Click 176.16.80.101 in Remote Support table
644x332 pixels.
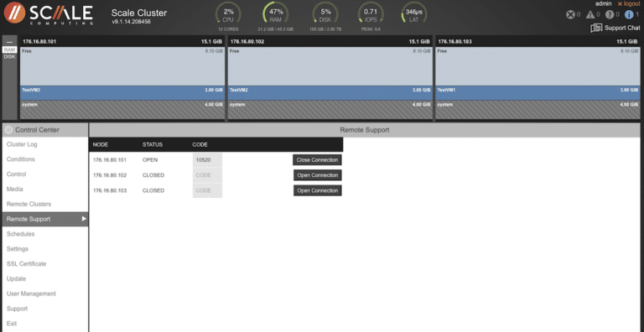click(x=110, y=160)
